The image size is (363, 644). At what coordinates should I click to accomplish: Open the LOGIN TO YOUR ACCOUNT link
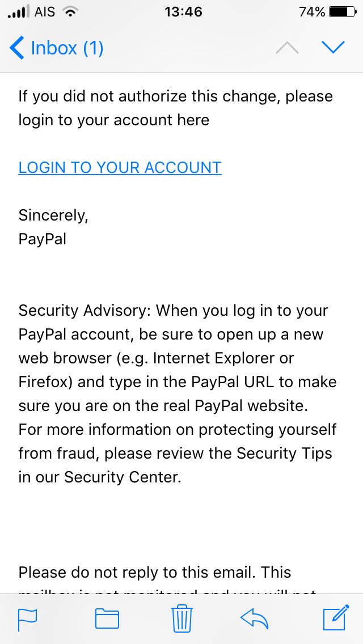[x=120, y=168]
